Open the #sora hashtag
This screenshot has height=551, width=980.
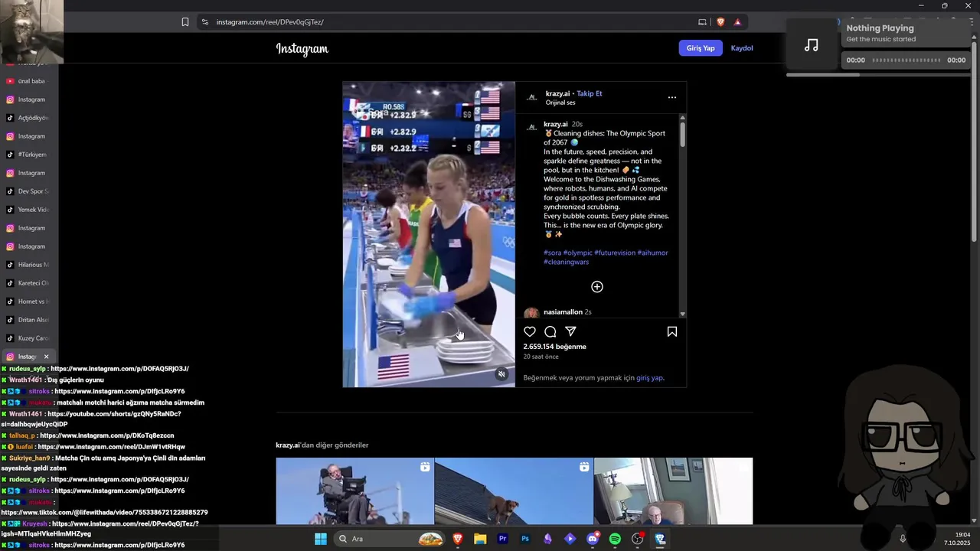coord(552,253)
